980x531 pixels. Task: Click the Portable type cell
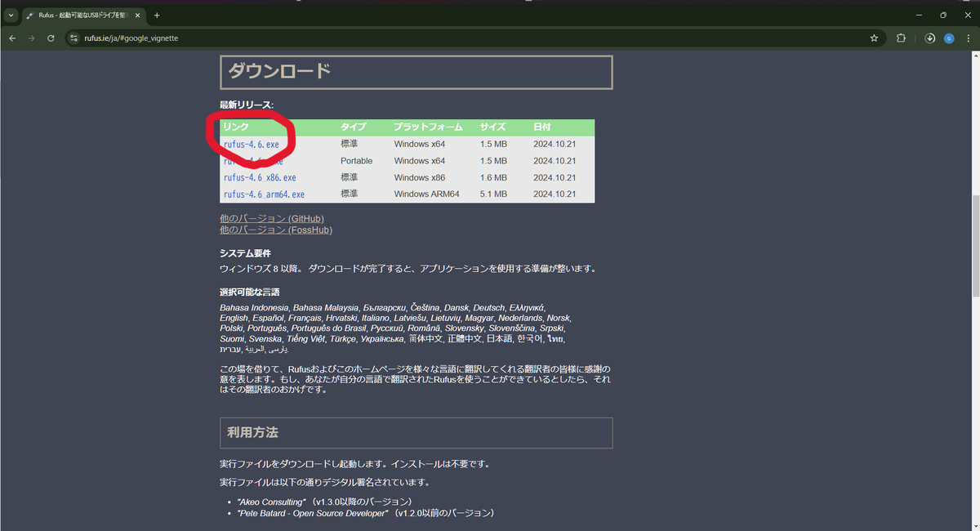[356, 161]
